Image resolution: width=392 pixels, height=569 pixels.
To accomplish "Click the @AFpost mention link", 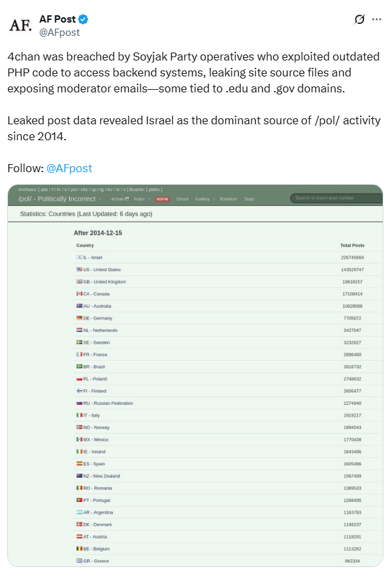I will [x=69, y=168].
